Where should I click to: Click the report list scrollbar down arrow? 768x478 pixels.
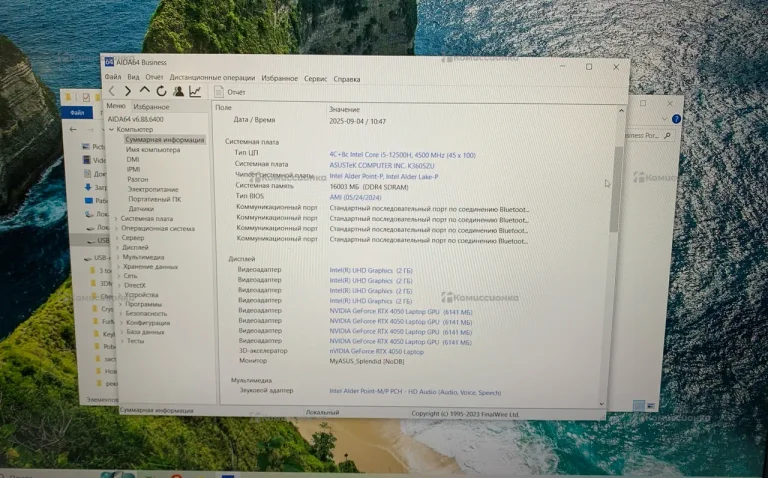tap(602, 404)
